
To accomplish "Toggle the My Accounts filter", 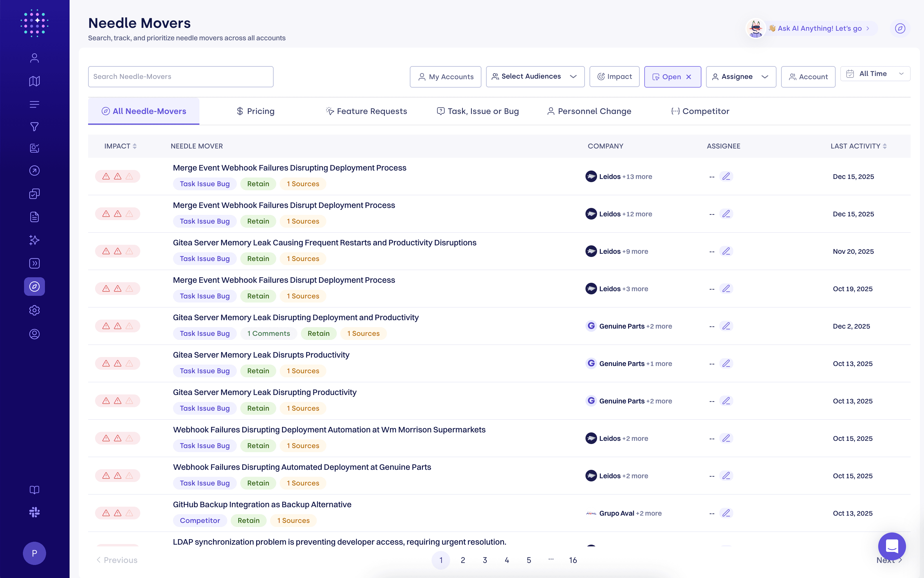I will click(445, 77).
